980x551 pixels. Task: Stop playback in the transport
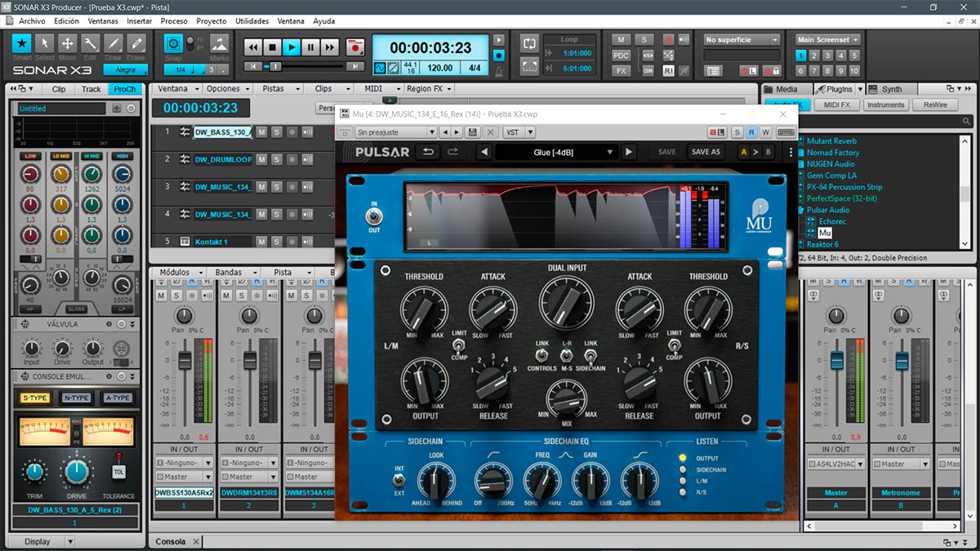[x=273, y=47]
